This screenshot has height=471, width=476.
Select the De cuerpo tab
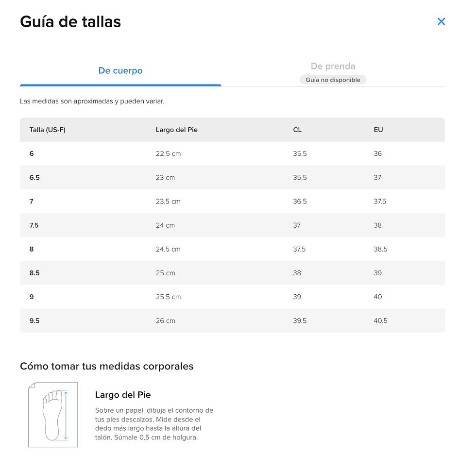[120, 71]
